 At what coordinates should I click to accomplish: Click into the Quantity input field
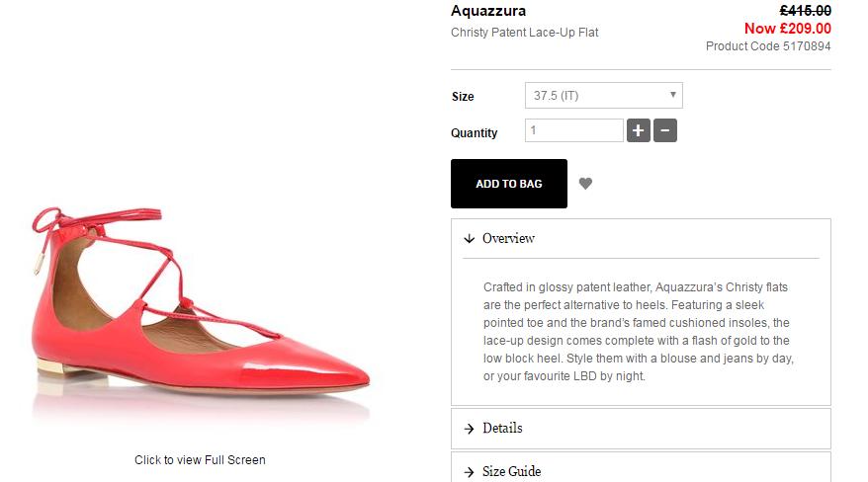point(573,130)
